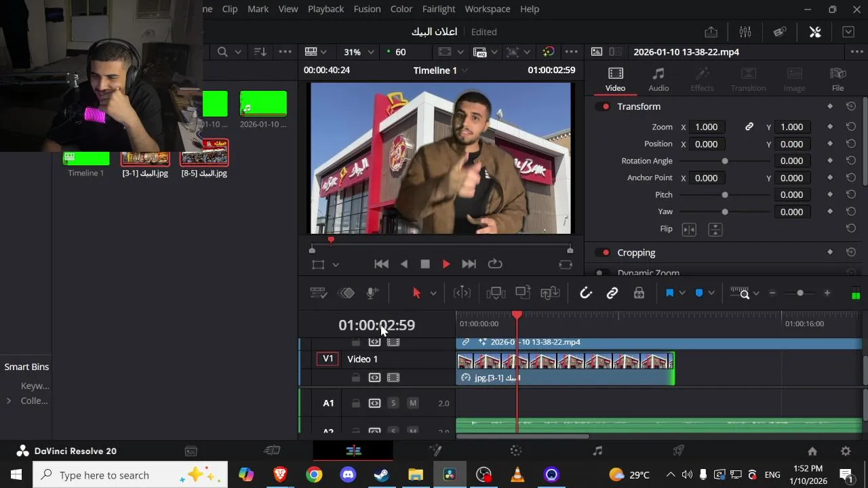
Task: Select the arrow Selection Mode tool
Action: click(x=416, y=293)
